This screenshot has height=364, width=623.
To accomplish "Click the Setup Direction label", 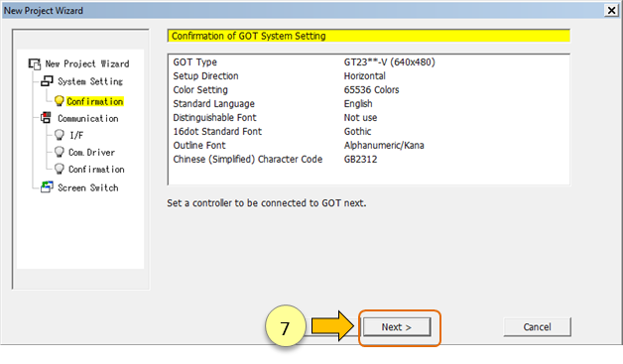I will click(205, 76).
